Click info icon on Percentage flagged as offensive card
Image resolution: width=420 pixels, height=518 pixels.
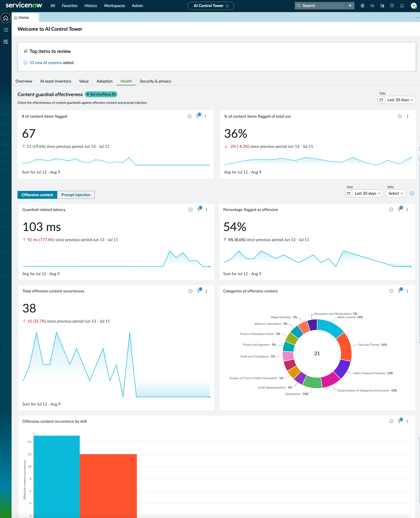(391, 209)
